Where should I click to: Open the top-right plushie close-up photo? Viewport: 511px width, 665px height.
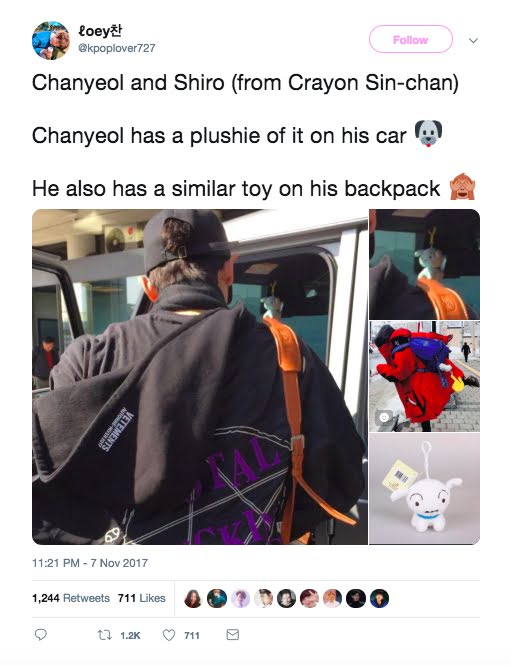pos(424,264)
